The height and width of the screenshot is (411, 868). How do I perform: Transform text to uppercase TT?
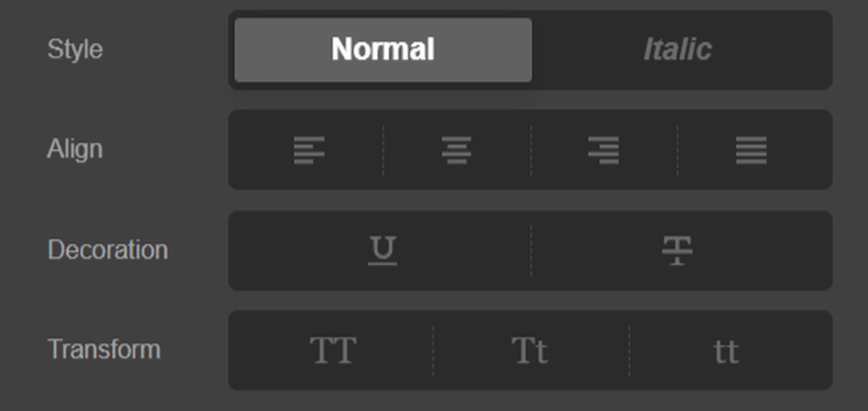(x=333, y=351)
